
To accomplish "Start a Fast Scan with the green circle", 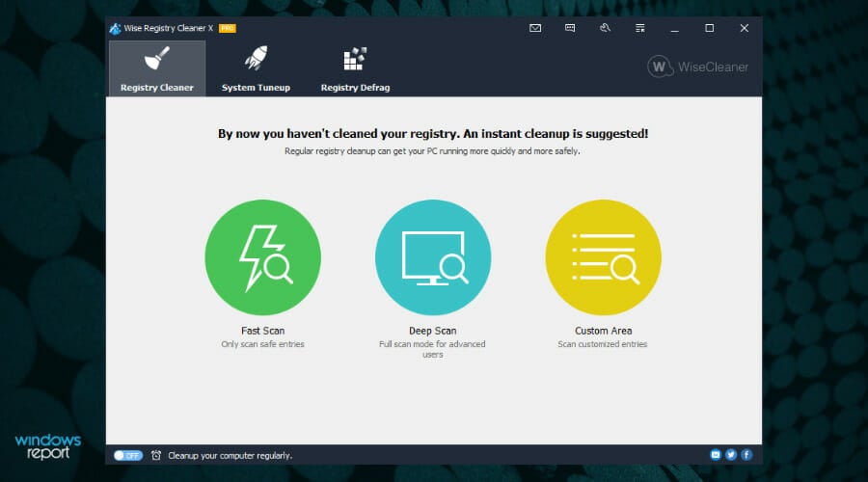I will click(x=263, y=257).
